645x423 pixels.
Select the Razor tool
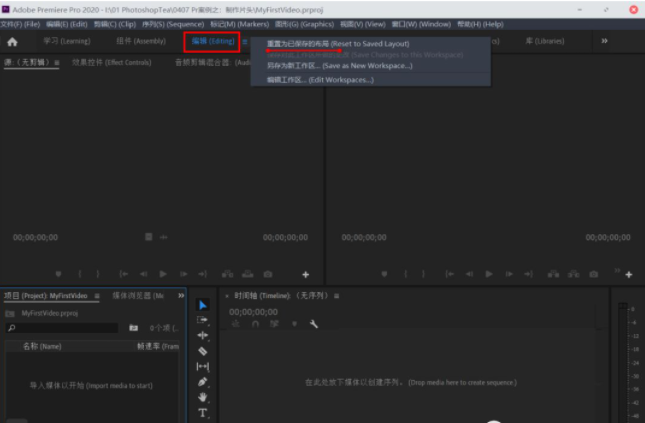click(x=203, y=351)
